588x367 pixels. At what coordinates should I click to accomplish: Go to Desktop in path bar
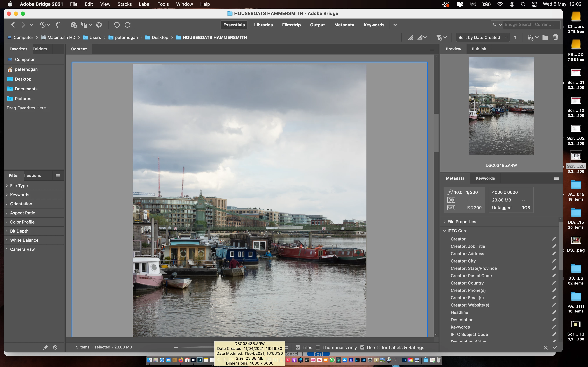click(160, 37)
